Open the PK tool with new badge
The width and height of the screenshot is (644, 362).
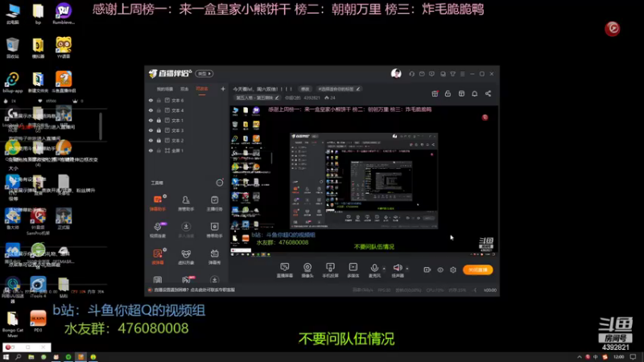(x=187, y=280)
